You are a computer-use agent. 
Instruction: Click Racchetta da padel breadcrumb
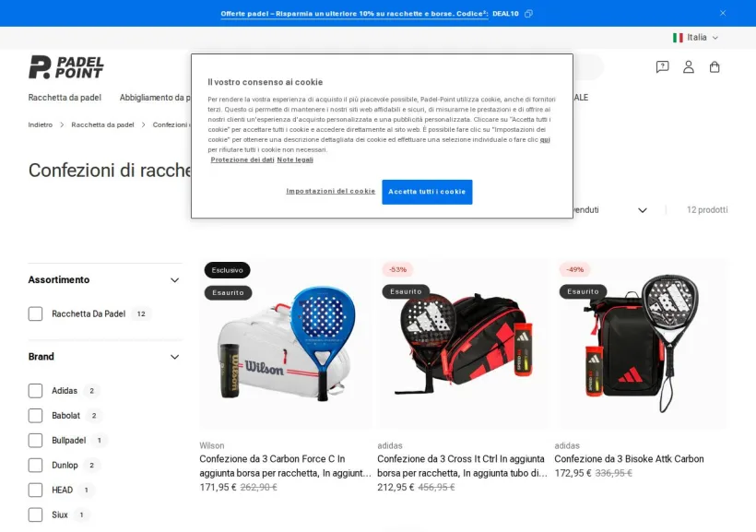tap(102, 124)
